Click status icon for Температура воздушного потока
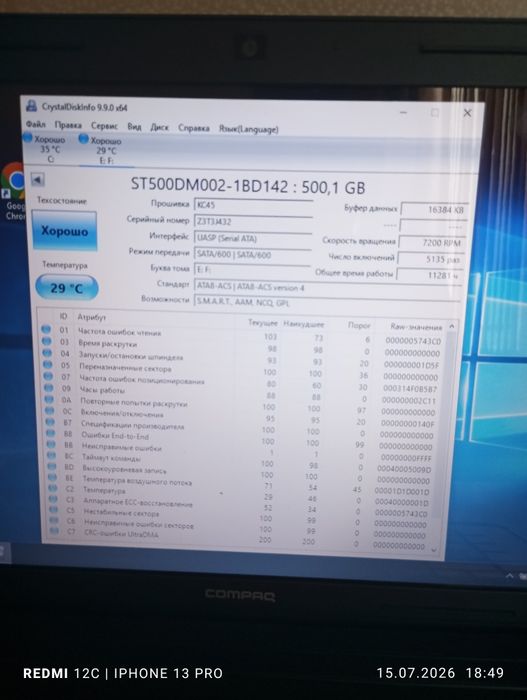The width and height of the screenshot is (527, 700). pos(53,477)
